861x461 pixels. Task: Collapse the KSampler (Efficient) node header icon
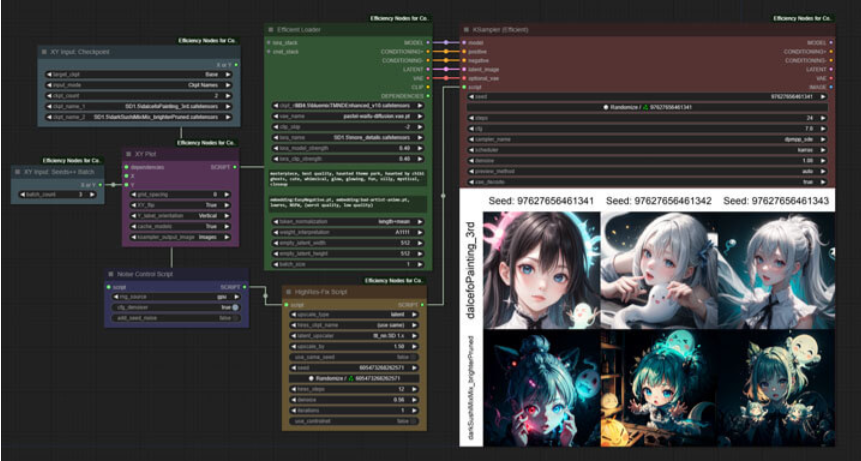coord(466,30)
